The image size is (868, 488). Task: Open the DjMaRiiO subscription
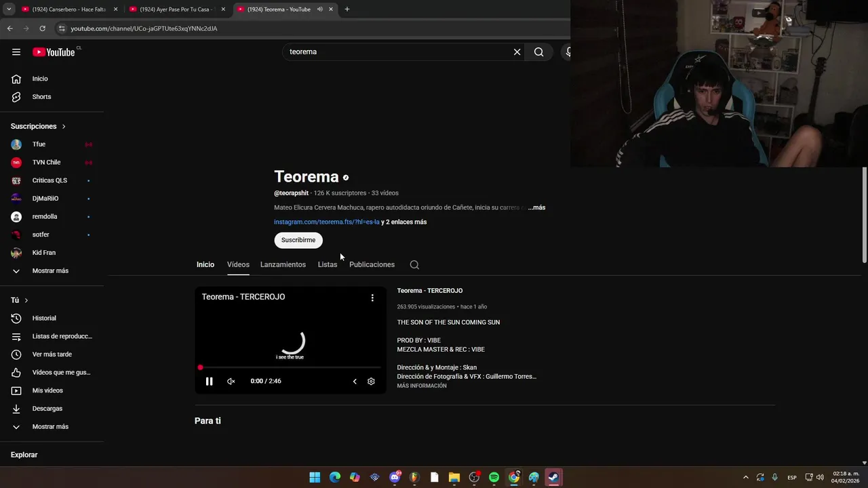tap(52, 199)
